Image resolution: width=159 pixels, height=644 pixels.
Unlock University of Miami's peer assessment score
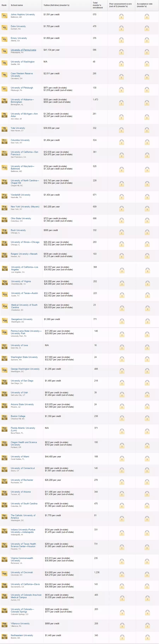(122, 459)
